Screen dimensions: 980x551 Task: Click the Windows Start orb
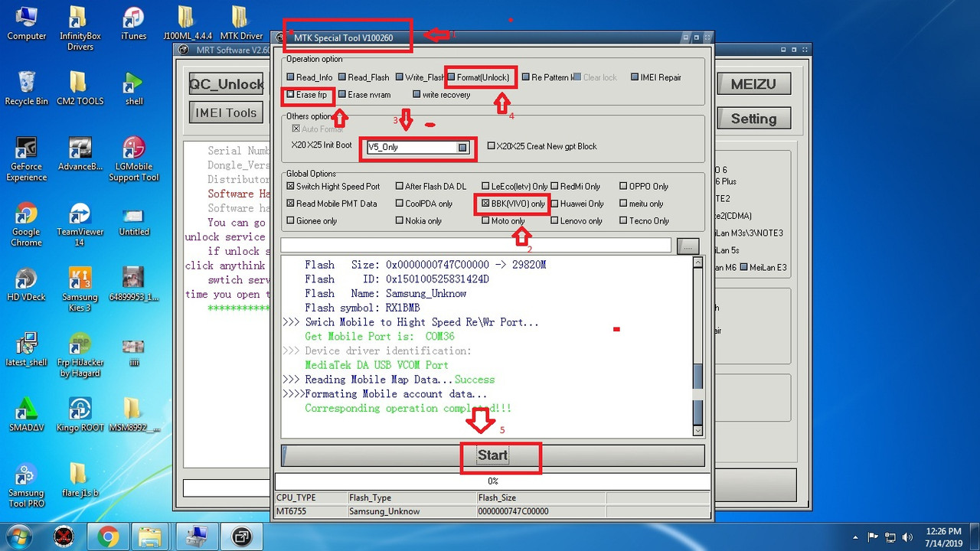pos(21,536)
